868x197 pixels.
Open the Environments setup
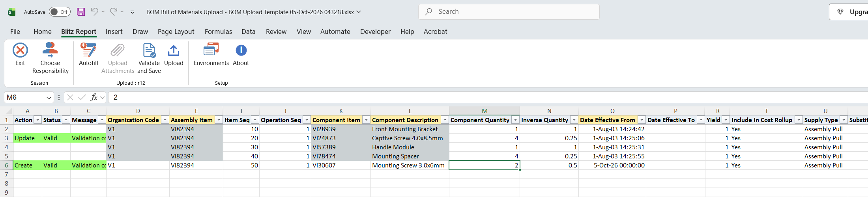[211, 54]
